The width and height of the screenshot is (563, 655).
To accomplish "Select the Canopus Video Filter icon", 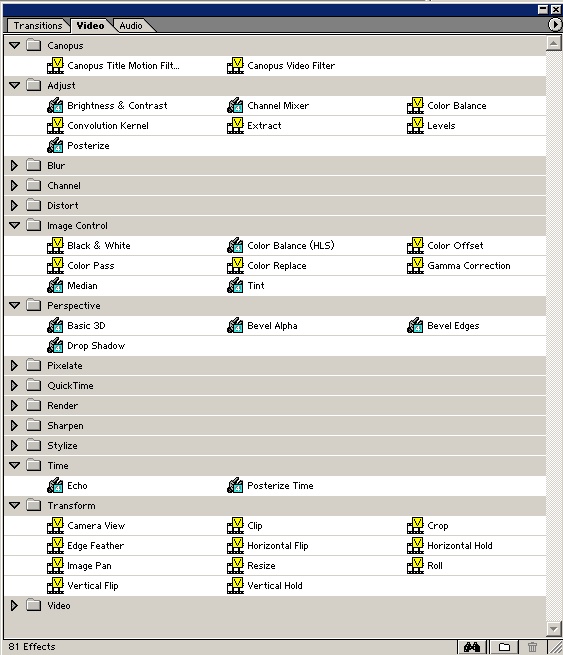I will [235, 66].
